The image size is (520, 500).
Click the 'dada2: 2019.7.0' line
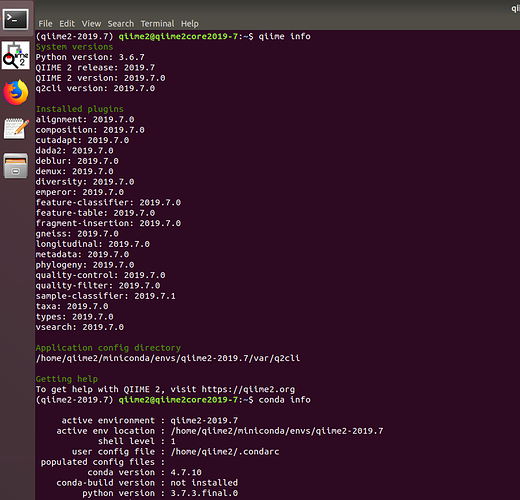point(74,150)
